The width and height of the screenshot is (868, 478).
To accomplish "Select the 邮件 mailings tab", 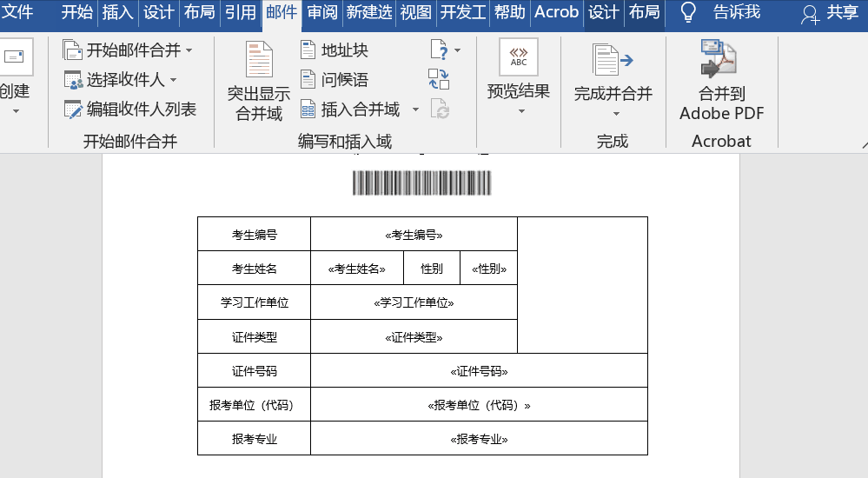I will click(282, 11).
